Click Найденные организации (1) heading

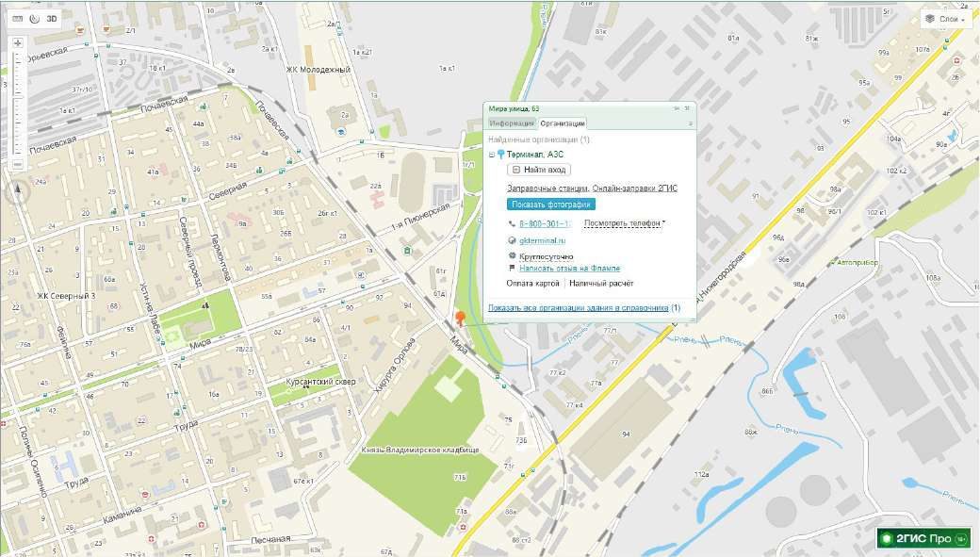[539, 140]
